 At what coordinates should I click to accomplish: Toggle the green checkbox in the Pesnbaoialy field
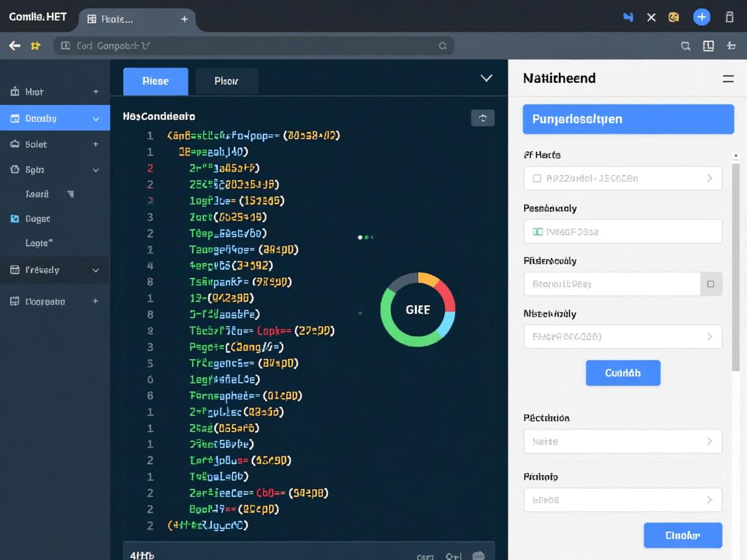(x=538, y=231)
